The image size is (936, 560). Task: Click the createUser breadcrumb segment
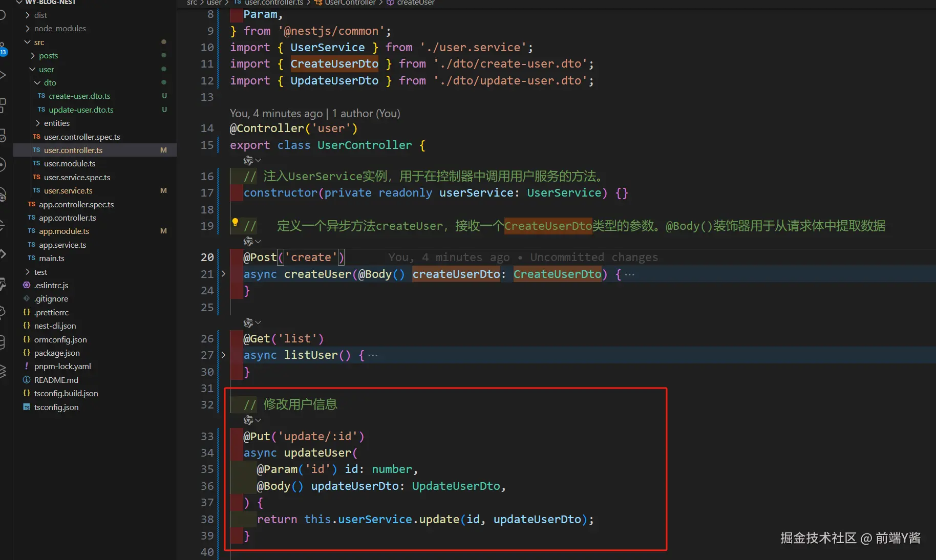coord(416,3)
